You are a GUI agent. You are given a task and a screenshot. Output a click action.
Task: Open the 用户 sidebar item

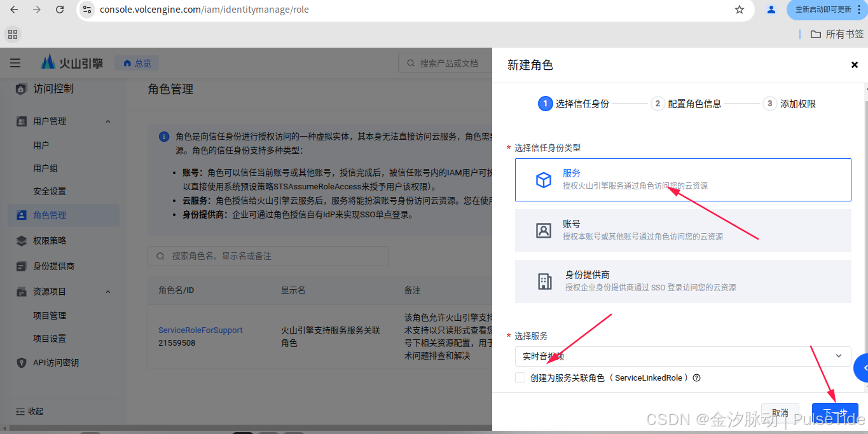(41, 146)
